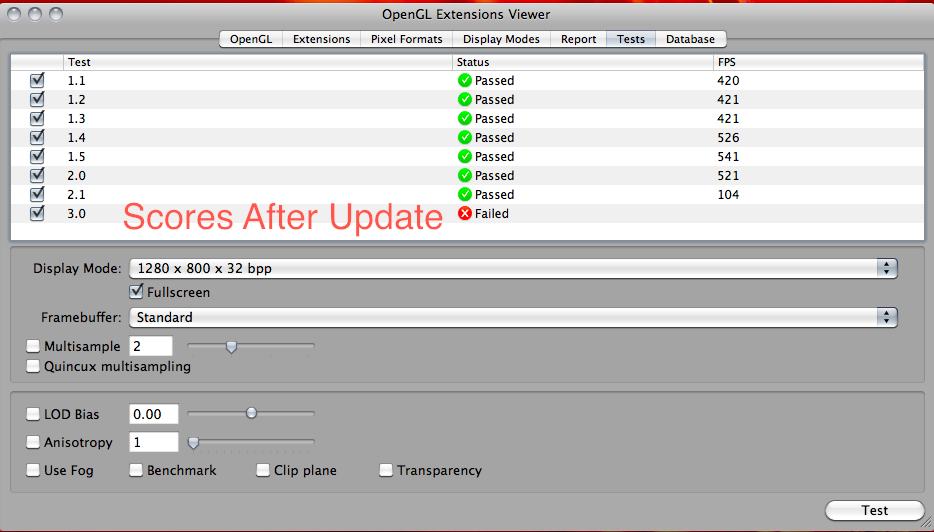Screen dimensions: 934x532
Task: Select the Pixel Formats tab
Action: [x=406, y=39]
